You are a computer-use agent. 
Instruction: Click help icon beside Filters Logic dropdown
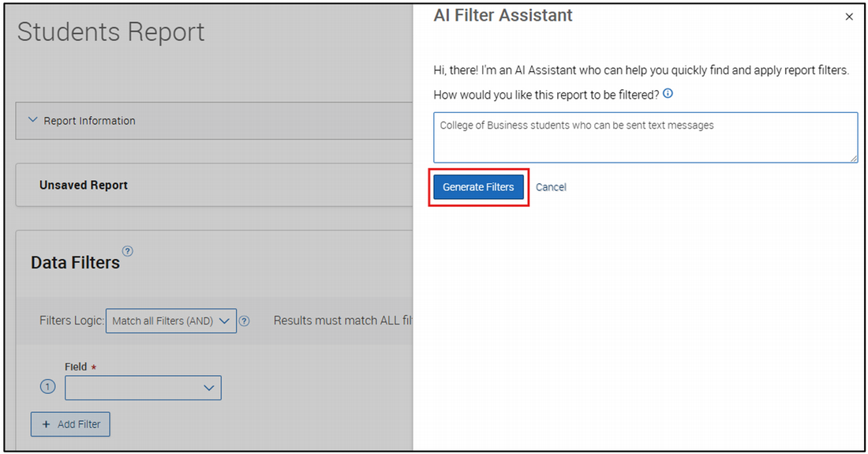click(245, 321)
